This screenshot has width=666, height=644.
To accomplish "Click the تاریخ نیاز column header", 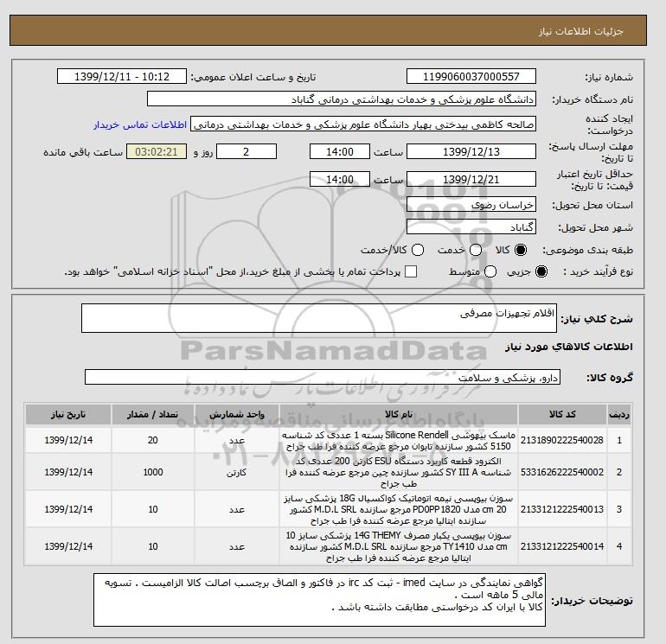I will (x=68, y=414).
